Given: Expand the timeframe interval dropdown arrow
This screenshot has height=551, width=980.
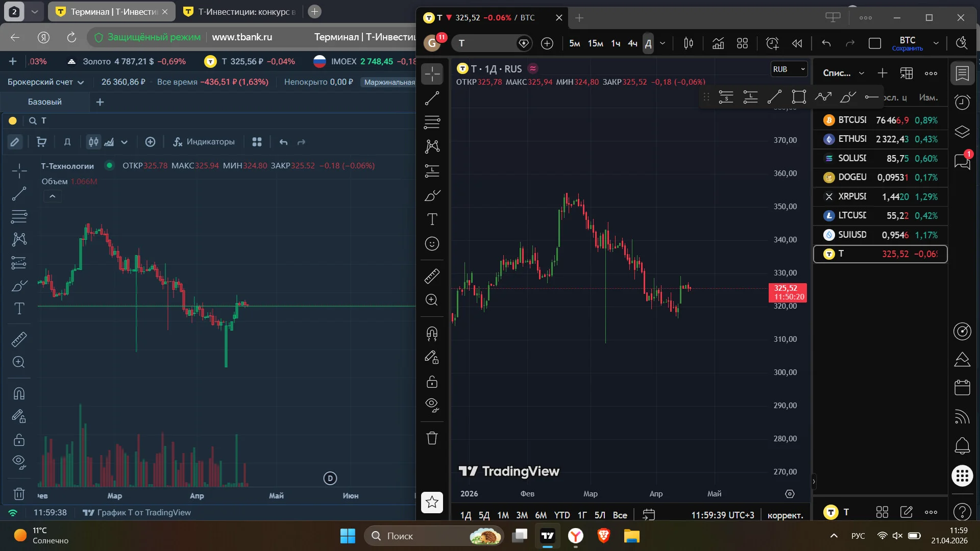Looking at the screenshot, I should [663, 43].
